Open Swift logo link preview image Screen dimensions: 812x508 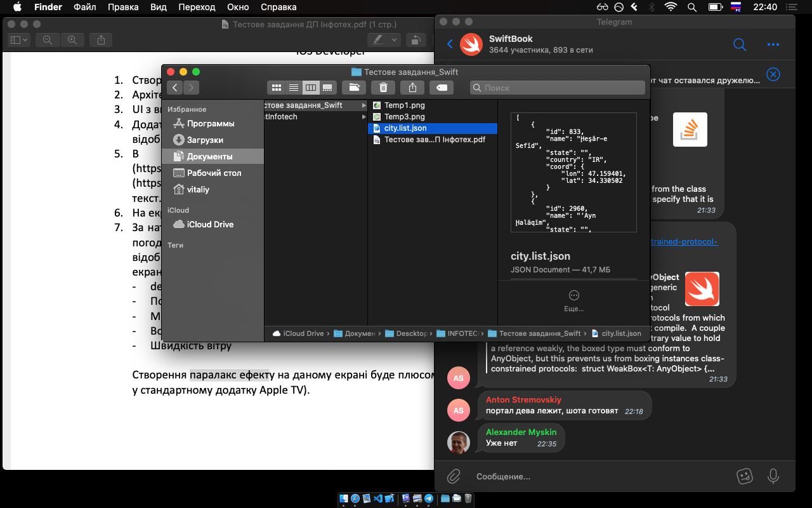pyautogui.click(x=702, y=289)
